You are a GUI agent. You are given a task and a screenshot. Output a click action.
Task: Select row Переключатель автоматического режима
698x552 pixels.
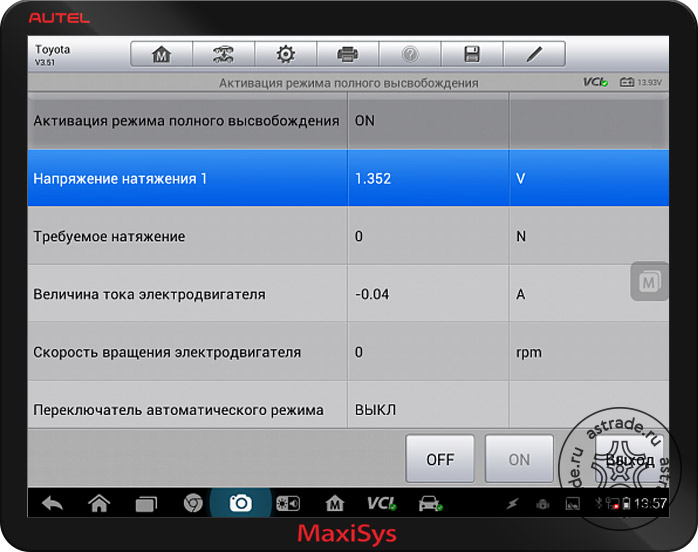(x=348, y=405)
